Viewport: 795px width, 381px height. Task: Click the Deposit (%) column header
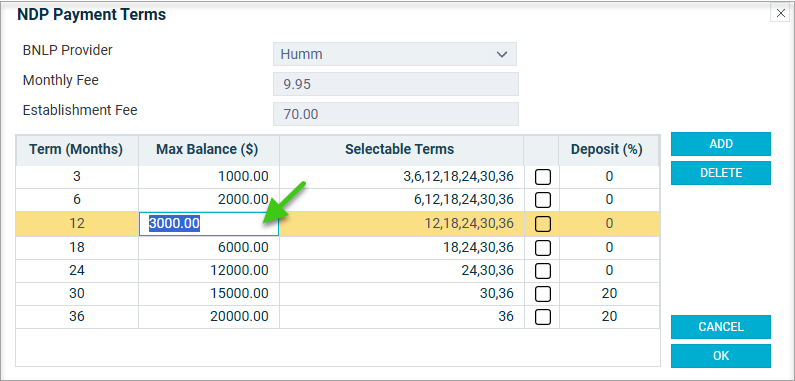(x=608, y=150)
